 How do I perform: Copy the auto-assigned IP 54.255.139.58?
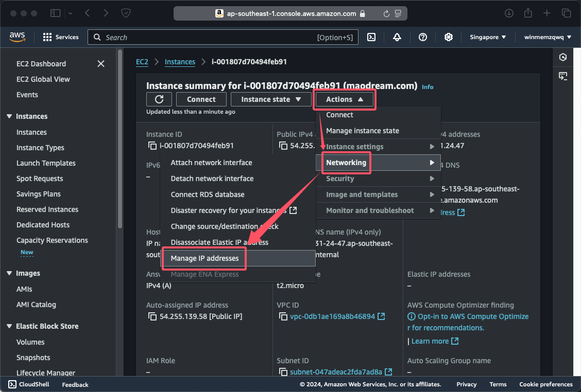(x=152, y=316)
